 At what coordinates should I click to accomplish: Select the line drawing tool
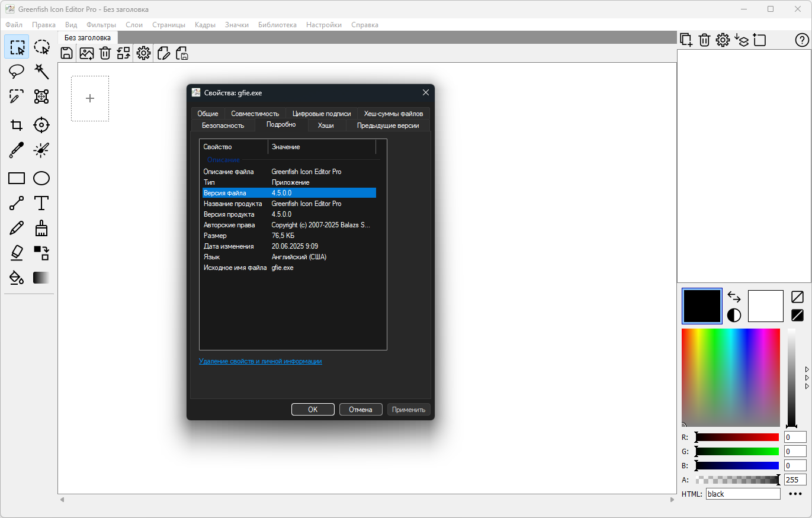(x=17, y=203)
